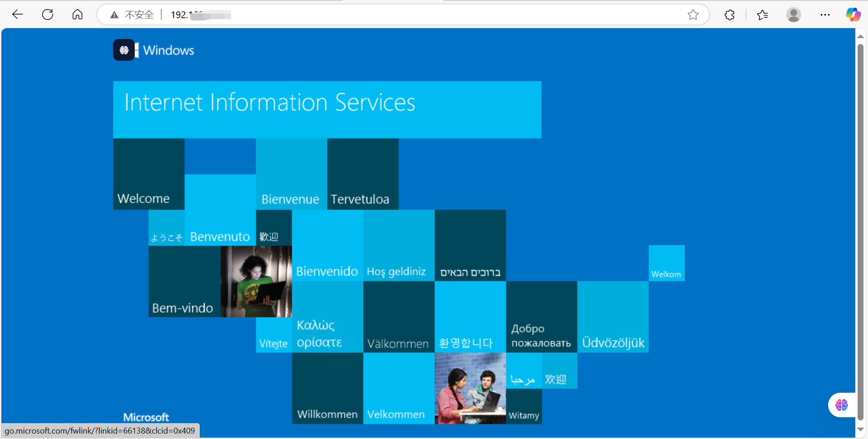The height and width of the screenshot is (439, 868).
Task: Click the Hebrew ברוכים הבאים tile
Action: (x=470, y=245)
